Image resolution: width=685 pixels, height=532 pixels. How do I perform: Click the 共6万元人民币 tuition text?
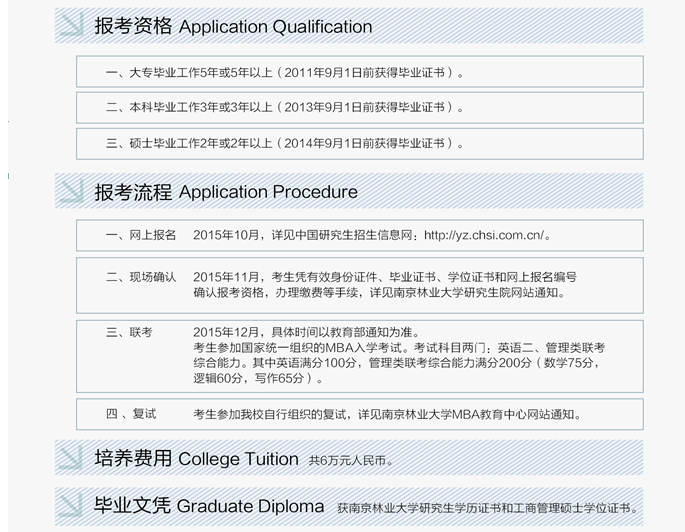(351, 460)
